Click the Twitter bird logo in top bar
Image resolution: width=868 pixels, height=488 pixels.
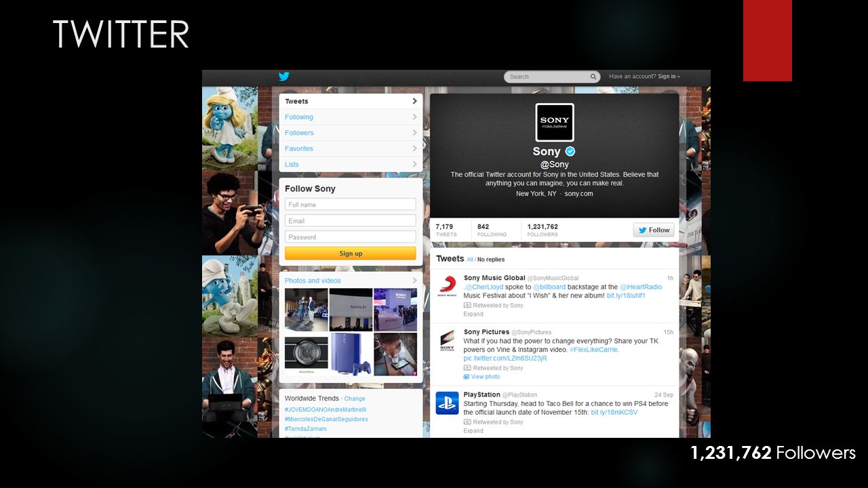tap(284, 77)
